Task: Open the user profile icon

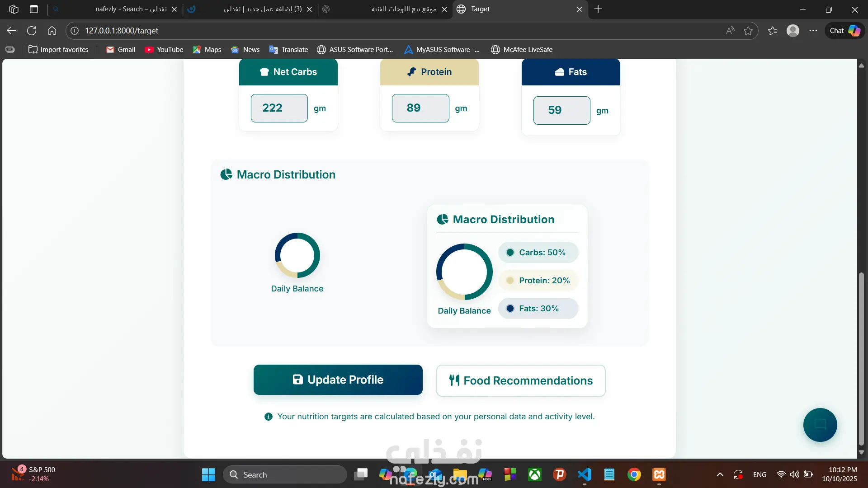Action: (x=793, y=31)
